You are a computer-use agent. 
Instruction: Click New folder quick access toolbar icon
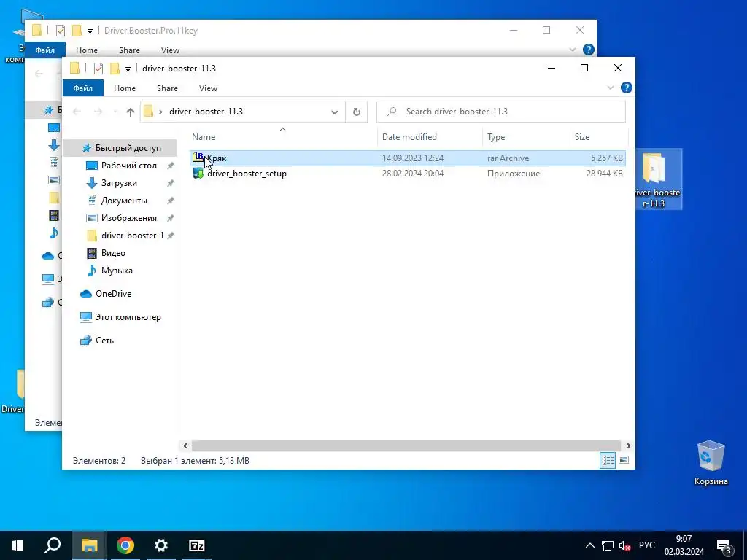coord(115,69)
